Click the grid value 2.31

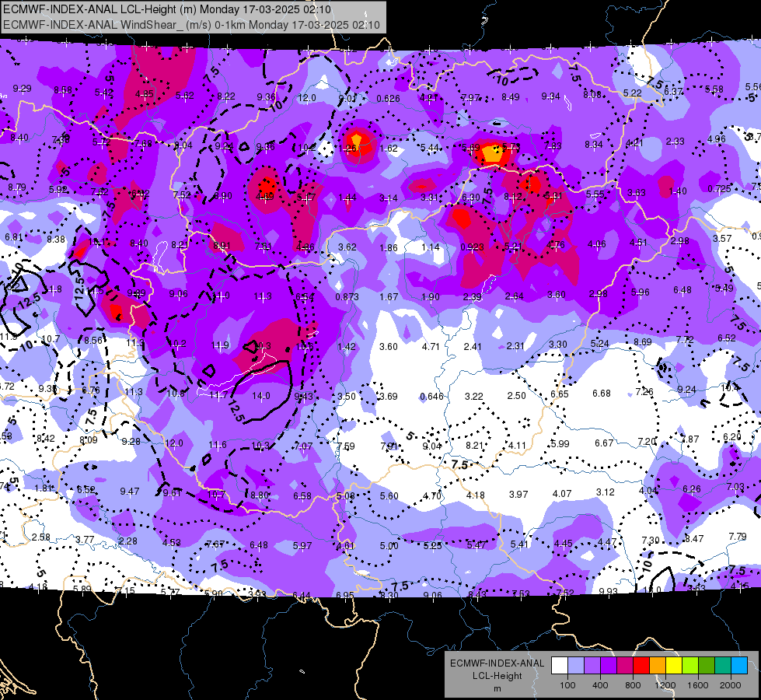pos(515,346)
